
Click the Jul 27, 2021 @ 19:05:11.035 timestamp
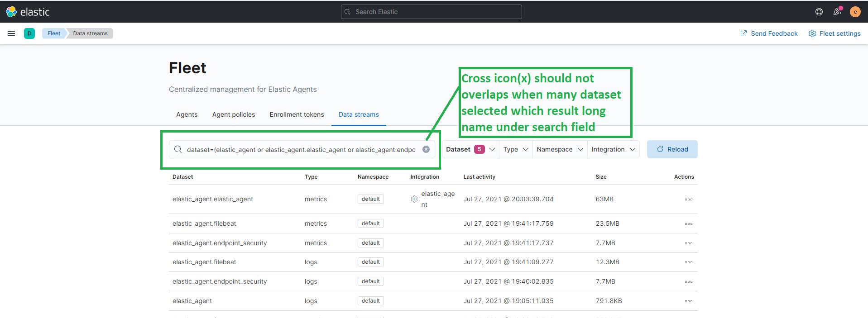pos(508,301)
